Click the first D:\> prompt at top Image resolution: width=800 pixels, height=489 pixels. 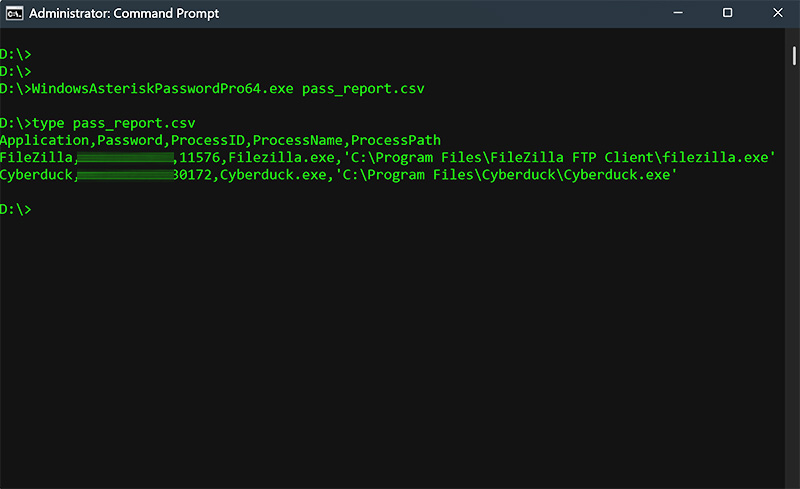click(x=16, y=54)
